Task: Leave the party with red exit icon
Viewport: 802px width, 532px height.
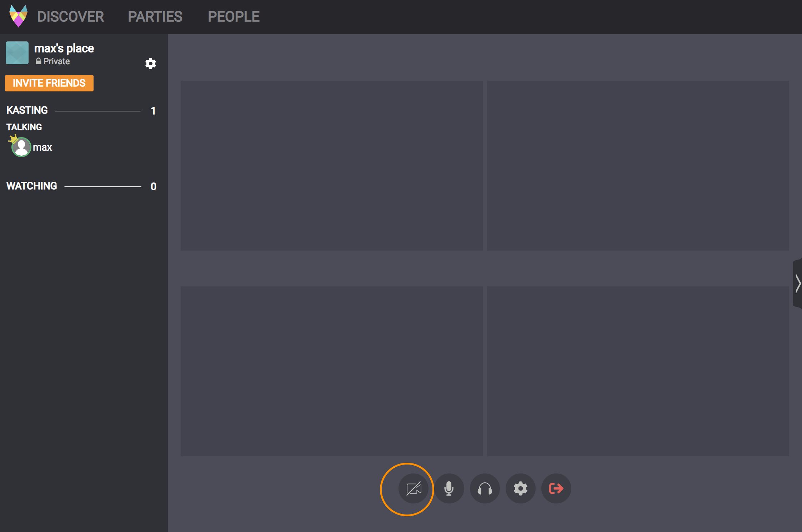Action: coord(556,488)
